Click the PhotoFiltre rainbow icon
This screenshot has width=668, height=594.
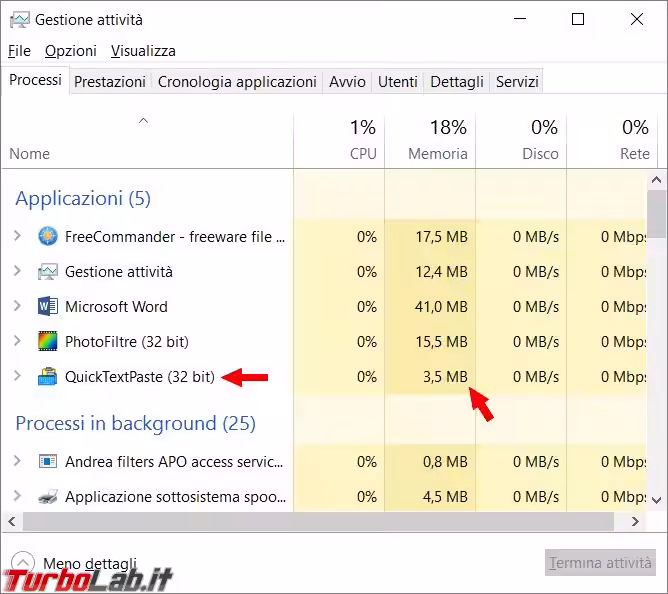(48, 342)
